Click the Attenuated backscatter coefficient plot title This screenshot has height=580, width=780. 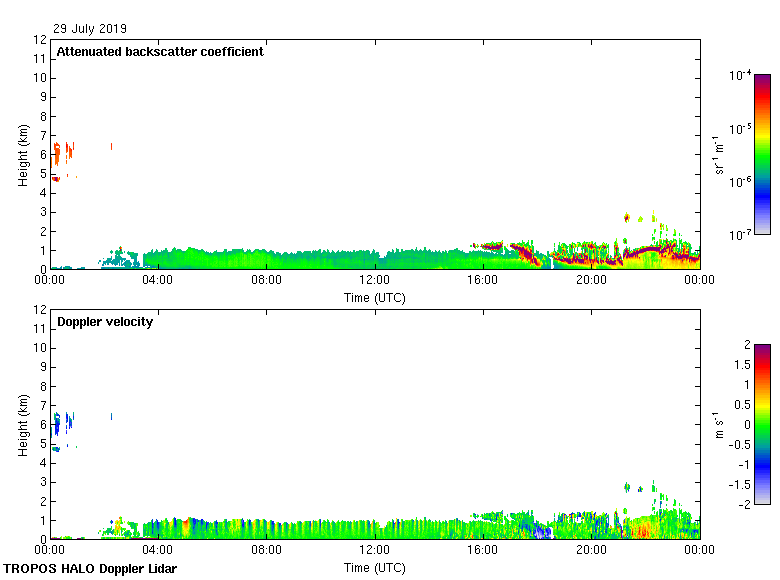[x=160, y=52]
